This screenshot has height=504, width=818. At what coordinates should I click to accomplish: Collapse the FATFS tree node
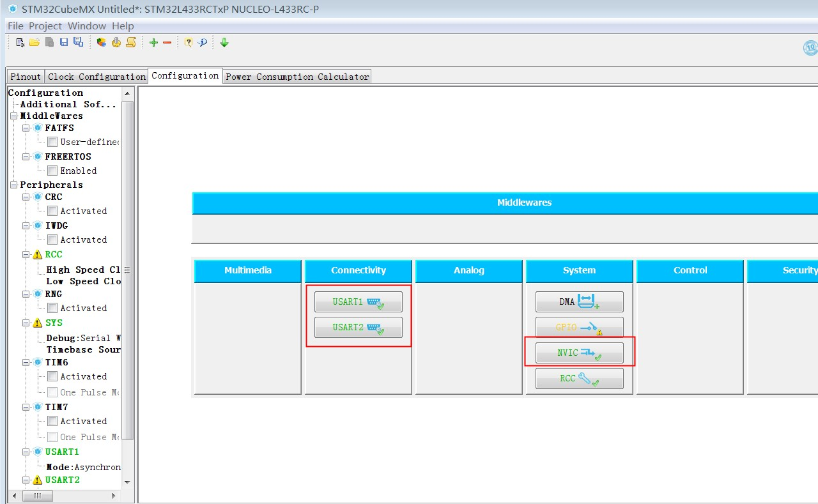coord(26,128)
